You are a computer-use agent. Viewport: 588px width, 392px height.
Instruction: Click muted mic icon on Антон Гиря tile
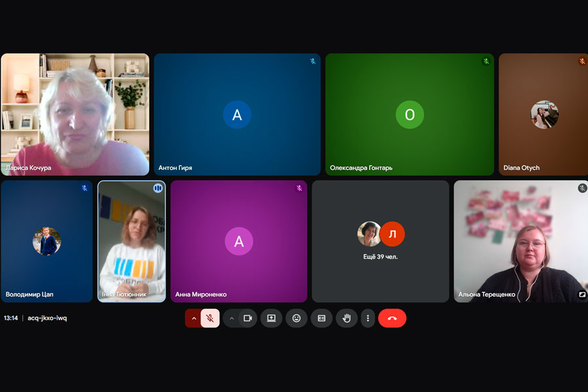pos(313,61)
